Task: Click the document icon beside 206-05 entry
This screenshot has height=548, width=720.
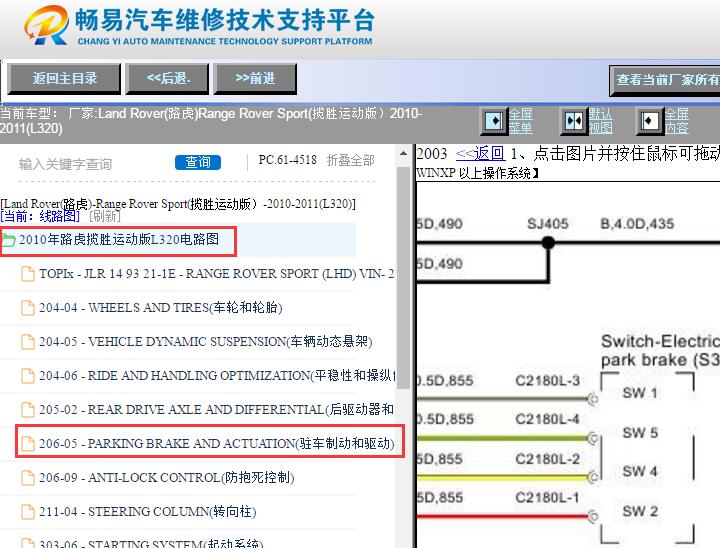Action: tap(28, 444)
